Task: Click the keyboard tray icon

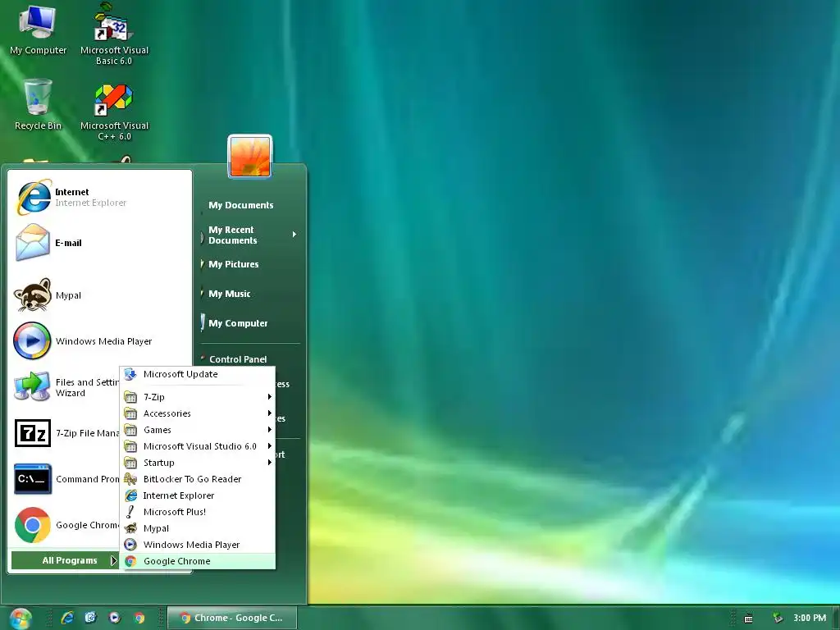Action: 748,619
